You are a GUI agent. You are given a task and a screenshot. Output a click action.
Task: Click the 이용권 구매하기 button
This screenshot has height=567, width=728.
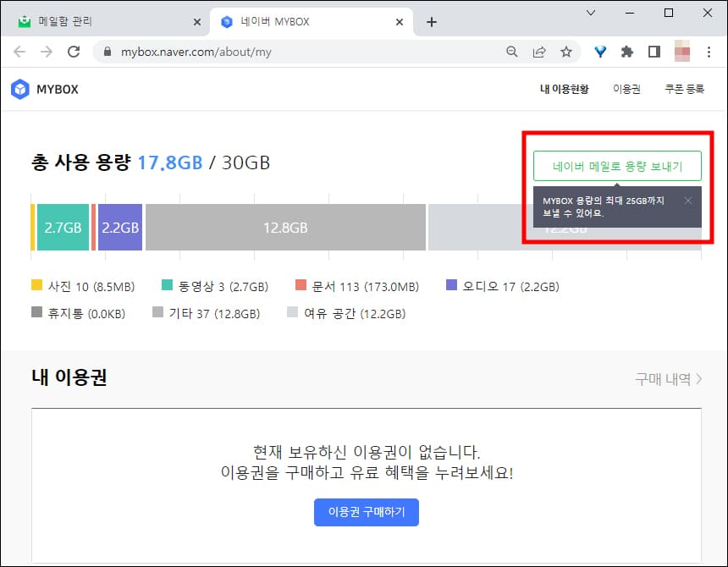tap(366, 512)
